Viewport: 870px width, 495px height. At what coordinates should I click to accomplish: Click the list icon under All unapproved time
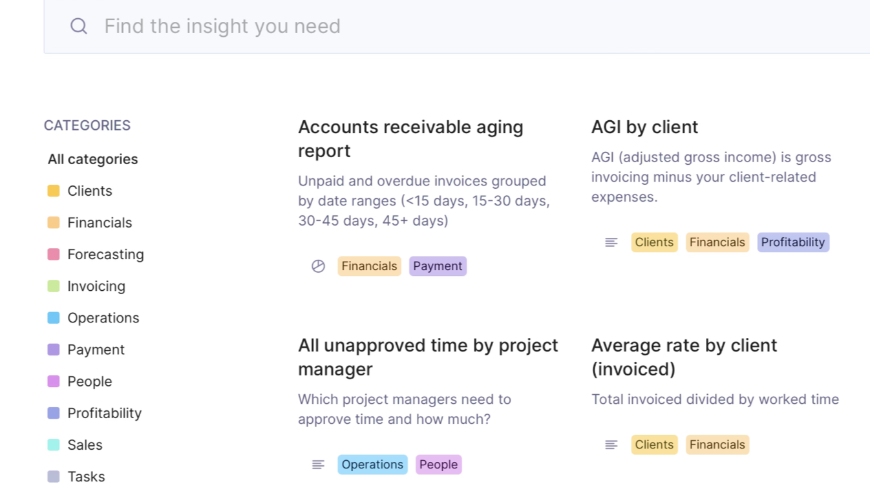coord(318,464)
